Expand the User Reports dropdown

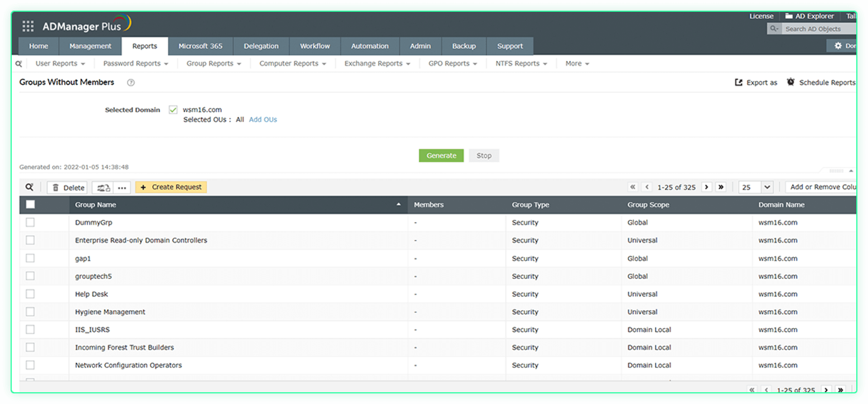[60, 64]
